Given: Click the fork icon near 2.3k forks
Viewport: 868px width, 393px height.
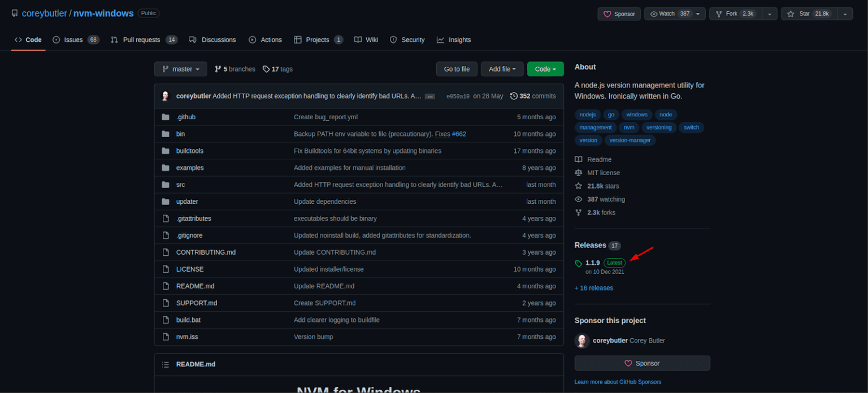Looking at the screenshot, I should pyautogui.click(x=578, y=212).
